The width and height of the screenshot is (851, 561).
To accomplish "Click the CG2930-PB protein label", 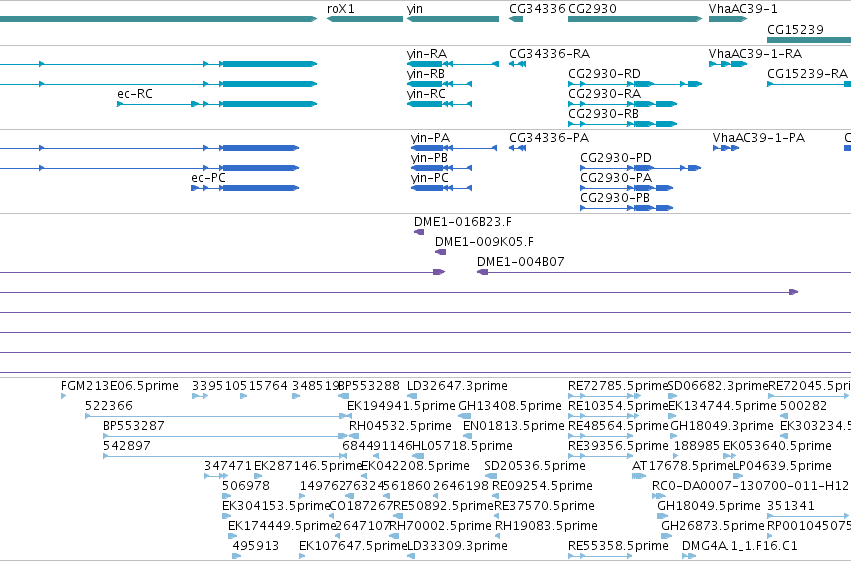I will 615,198.
